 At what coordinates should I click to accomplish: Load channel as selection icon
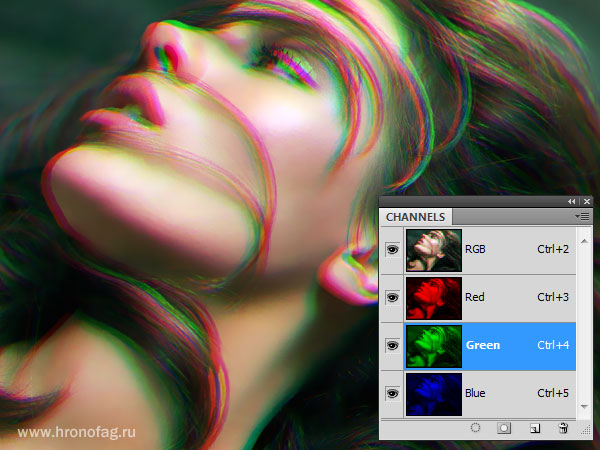(475, 427)
